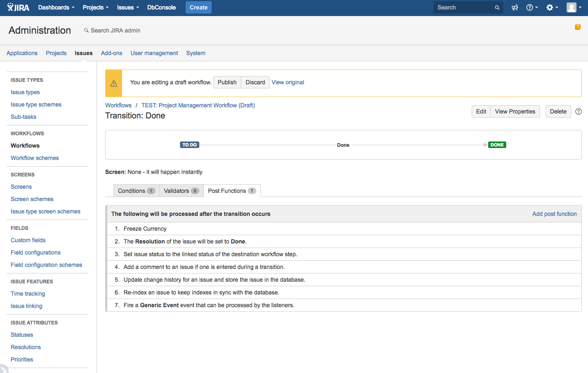The image size is (588, 373).
Task: Open the Validators tab
Action: click(x=181, y=191)
